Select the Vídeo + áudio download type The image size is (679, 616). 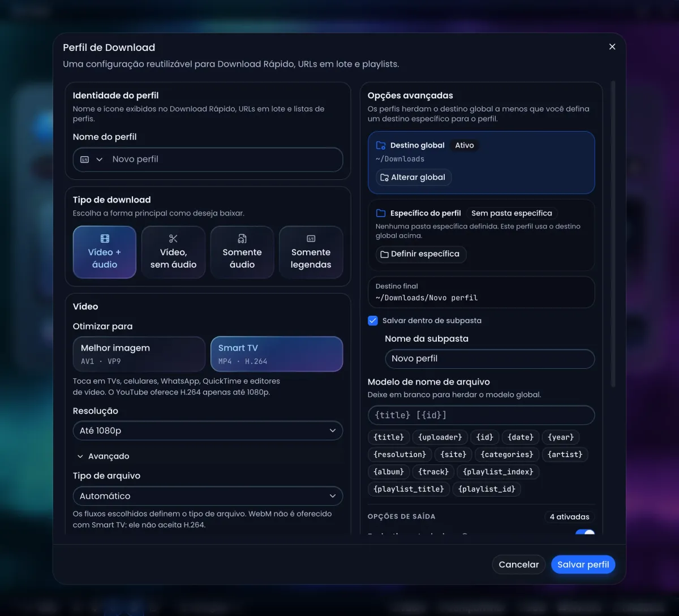pyautogui.click(x=105, y=252)
